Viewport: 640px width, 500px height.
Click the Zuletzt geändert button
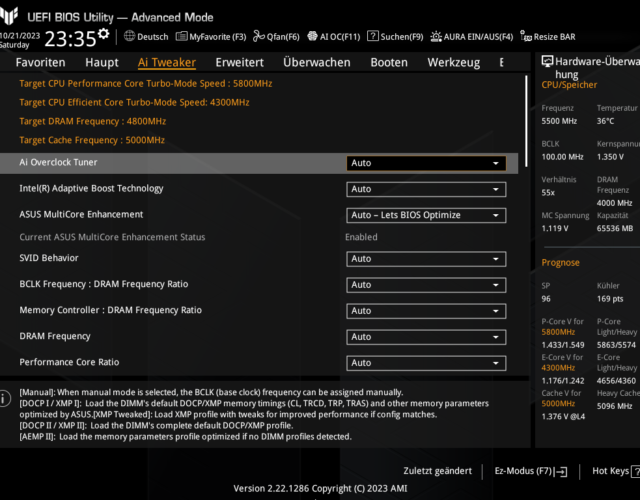[x=437, y=470]
